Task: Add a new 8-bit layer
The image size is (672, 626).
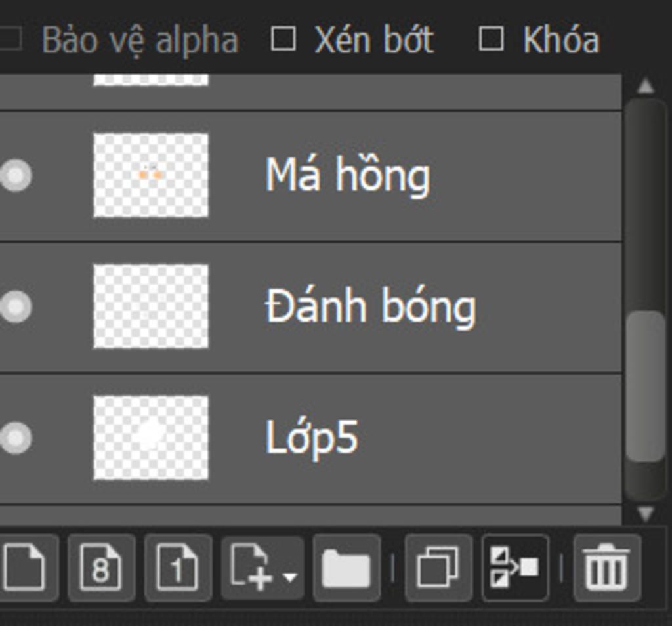Action: pos(101,568)
